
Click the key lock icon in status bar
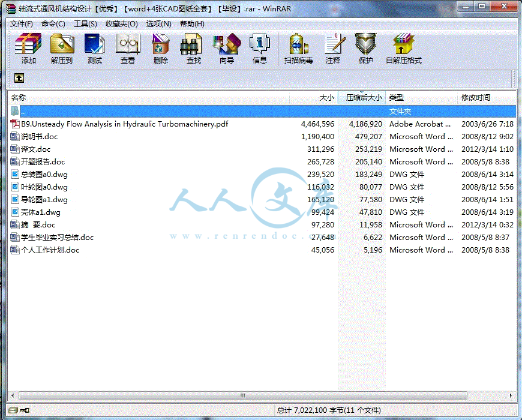click(25, 410)
